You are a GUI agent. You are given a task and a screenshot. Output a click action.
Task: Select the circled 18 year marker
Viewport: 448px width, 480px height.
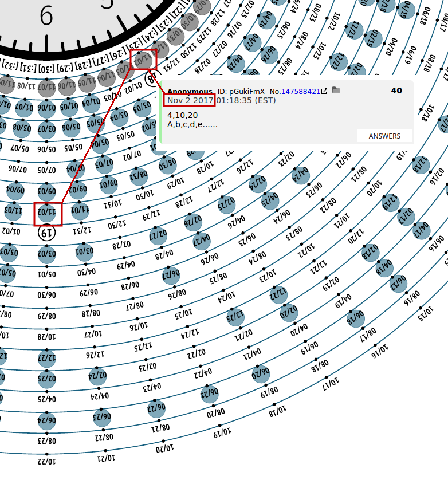(152, 78)
